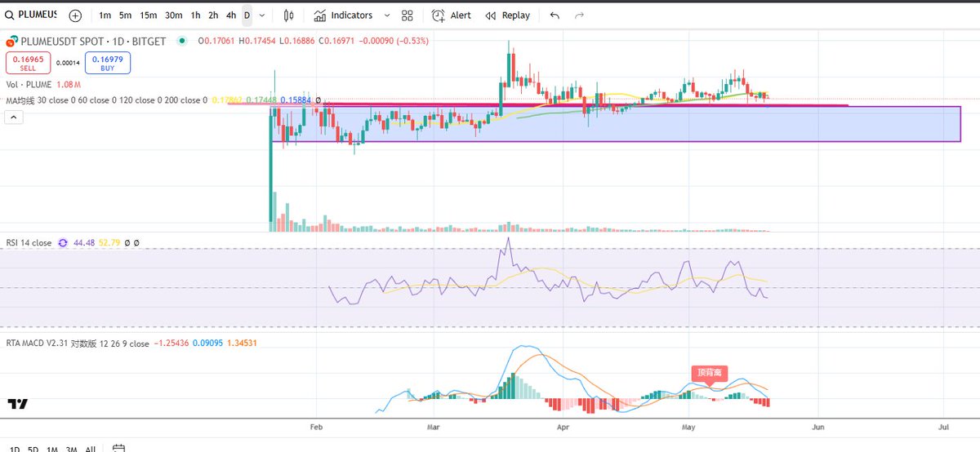This screenshot has width=980, height=452.
Task: Click the green market status dot
Action: pyautogui.click(x=181, y=40)
